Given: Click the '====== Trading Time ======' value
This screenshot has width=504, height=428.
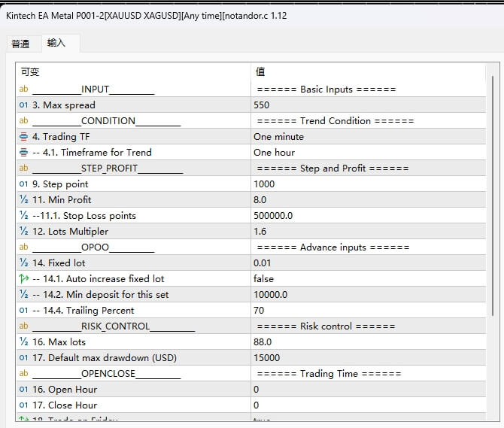Looking at the screenshot, I should tap(329, 373).
